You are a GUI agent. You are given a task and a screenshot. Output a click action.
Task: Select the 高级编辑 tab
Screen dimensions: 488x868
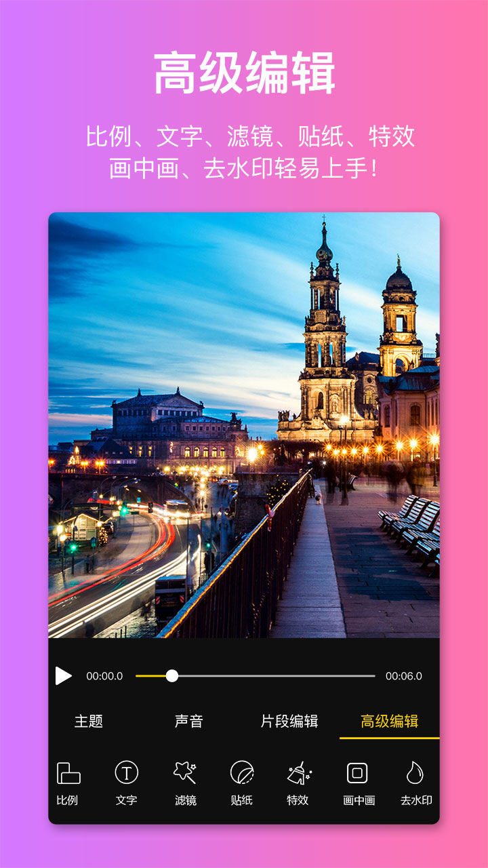point(389,721)
